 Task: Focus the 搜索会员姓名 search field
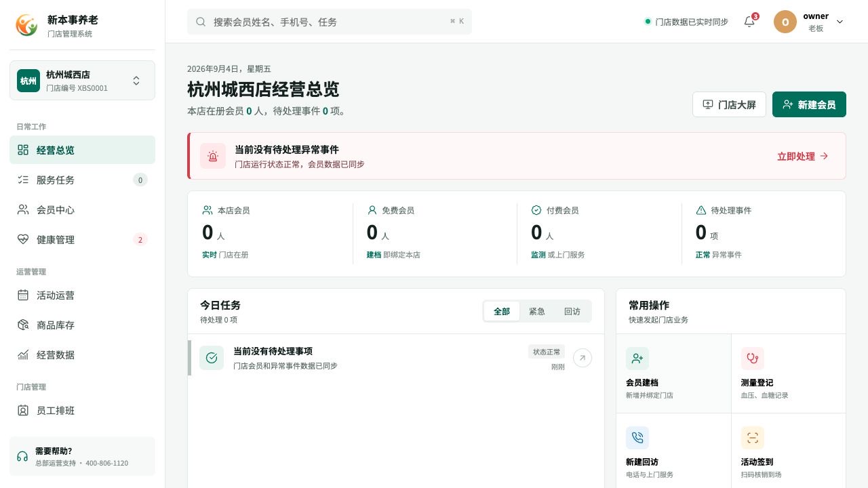click(330, 22)
